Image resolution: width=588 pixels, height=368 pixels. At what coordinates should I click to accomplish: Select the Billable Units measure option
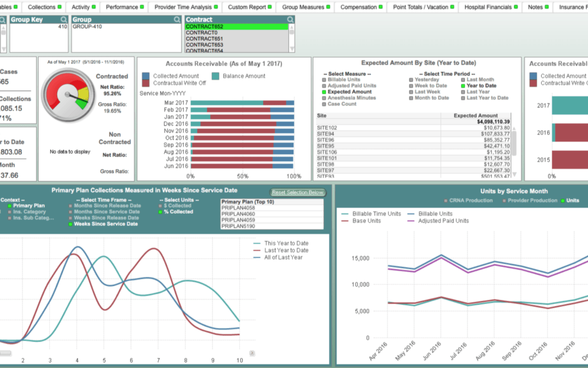tap(344, 80)
